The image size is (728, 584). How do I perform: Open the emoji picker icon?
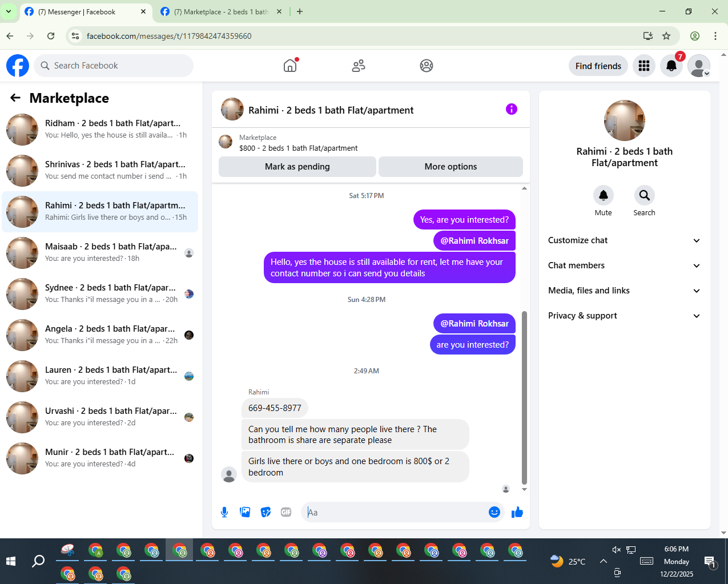tap(494, 512)
